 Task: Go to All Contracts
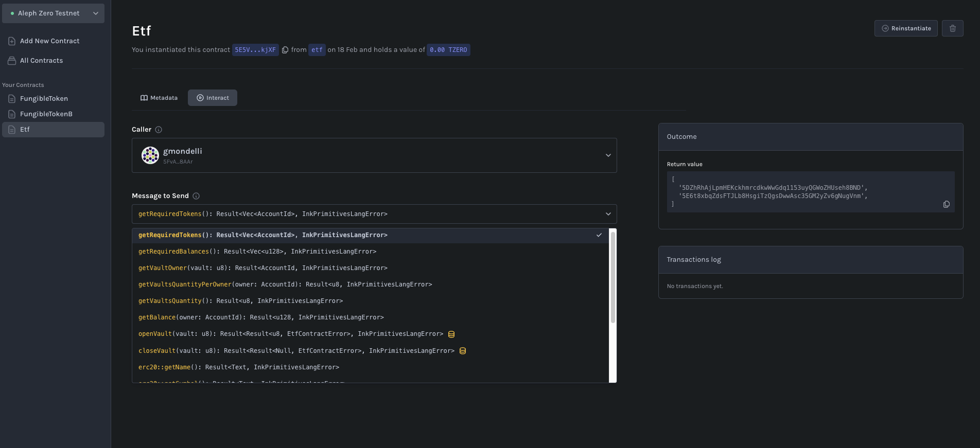point(41,61)
